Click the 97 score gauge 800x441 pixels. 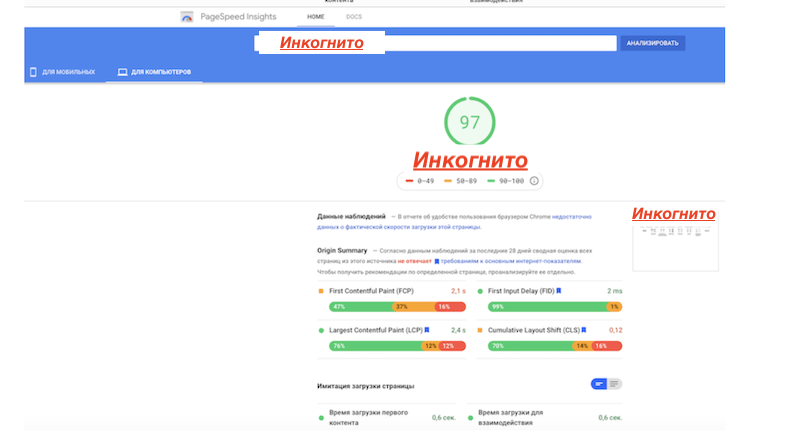(x=469, y=121)
